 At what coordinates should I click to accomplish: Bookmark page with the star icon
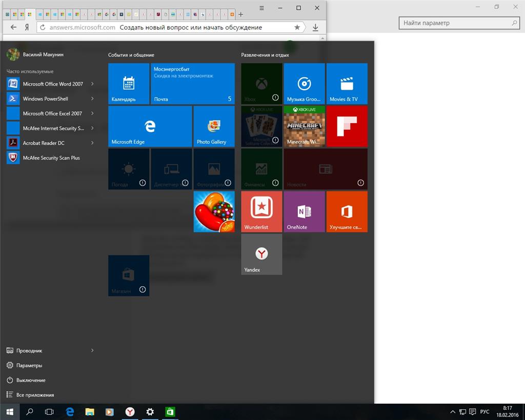(x=297, y=28)
